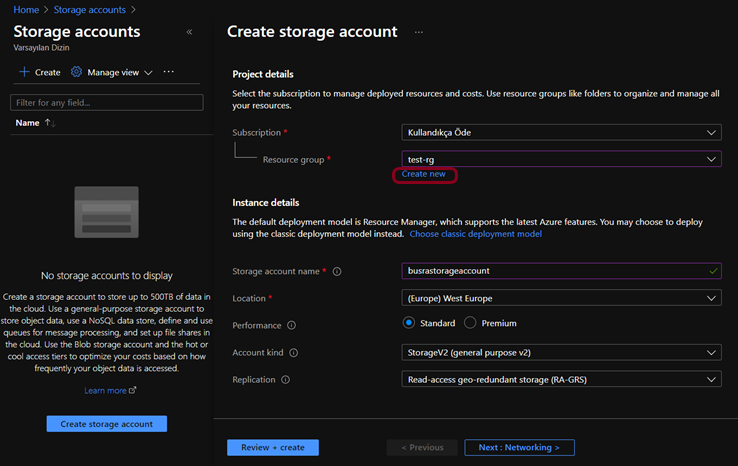
Task: Show info icon for Performance
Action: (291, 325)
